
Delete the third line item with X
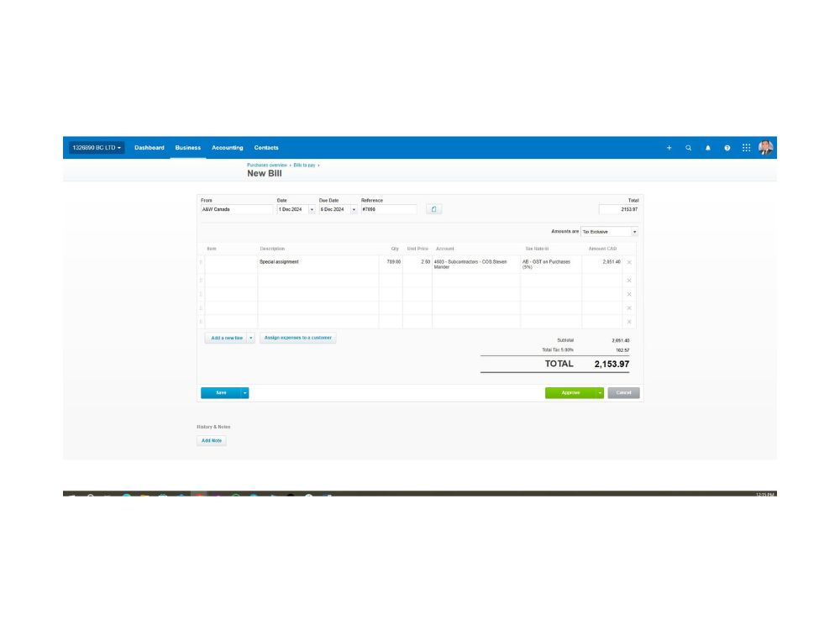click(629, 294)
